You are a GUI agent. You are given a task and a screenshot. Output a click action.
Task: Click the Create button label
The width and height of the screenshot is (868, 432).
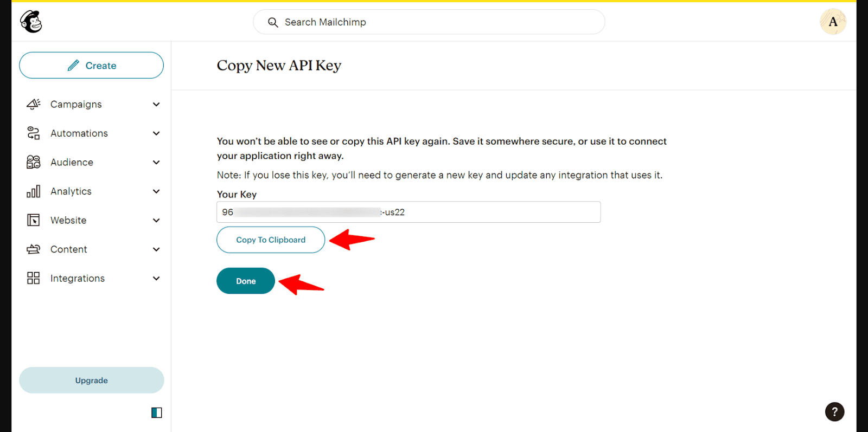[101, 66]
